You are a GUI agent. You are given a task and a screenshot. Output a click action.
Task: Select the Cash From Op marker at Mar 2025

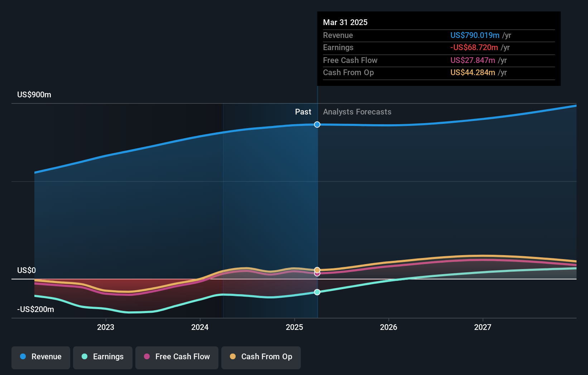point(317,270)
